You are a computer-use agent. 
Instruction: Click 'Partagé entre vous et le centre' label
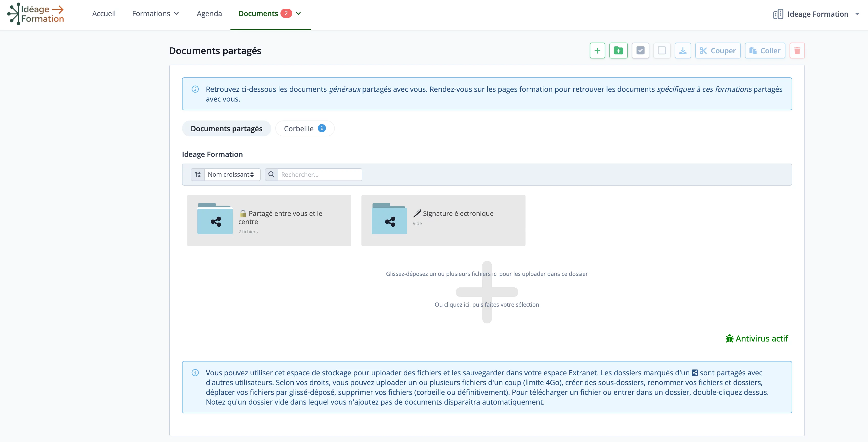280,217
